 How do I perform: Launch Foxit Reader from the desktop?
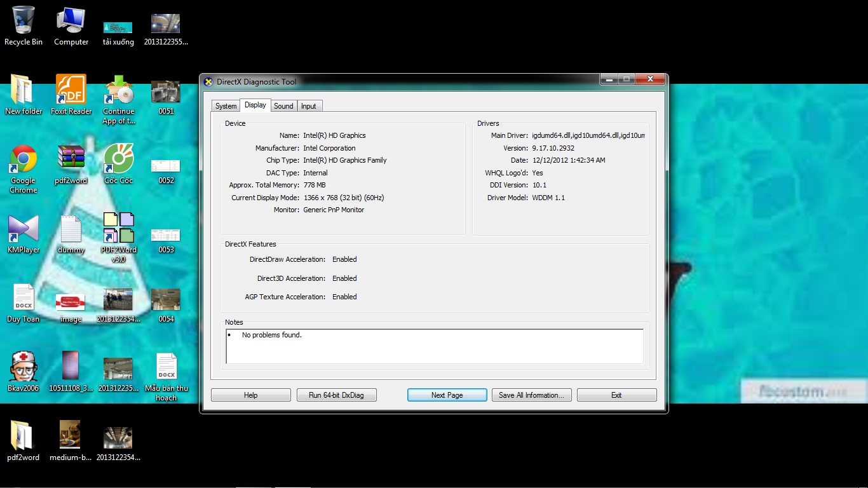click(x=71, y=91)
